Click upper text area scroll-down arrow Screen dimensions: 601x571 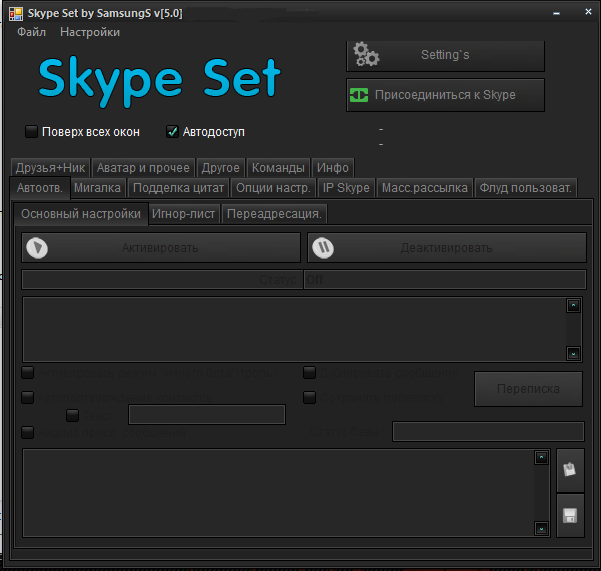[x=573, y=353]
